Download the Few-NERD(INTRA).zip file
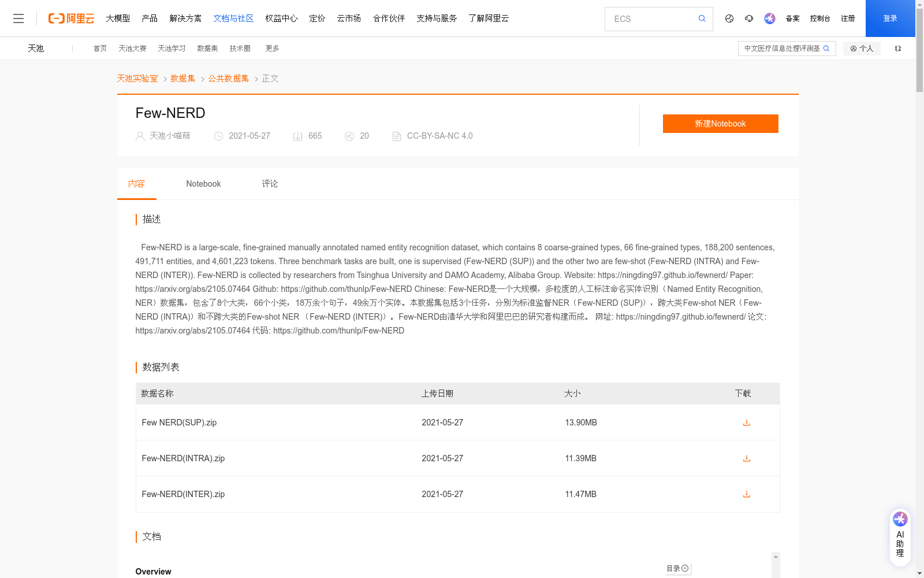The image size is (924, 578). point(746,458)
